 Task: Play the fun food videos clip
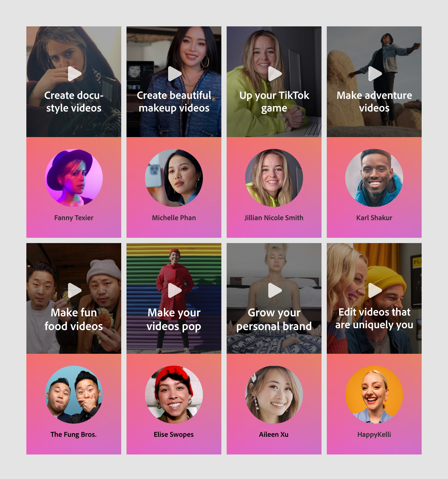pos(74,290)
